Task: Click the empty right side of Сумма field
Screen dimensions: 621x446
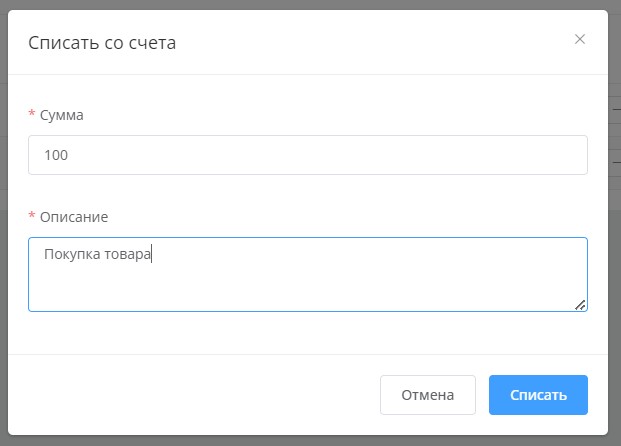Action: click(450, 155)
